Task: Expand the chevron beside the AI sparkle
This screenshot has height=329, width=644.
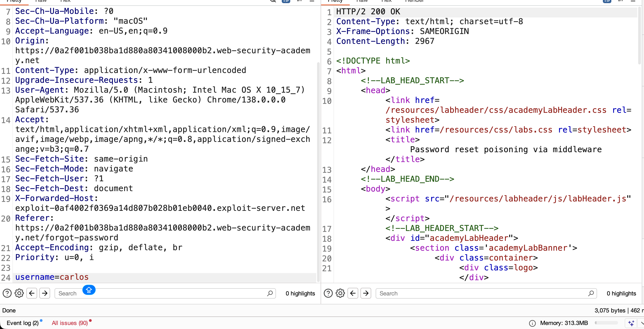Action: click(642, 323)
